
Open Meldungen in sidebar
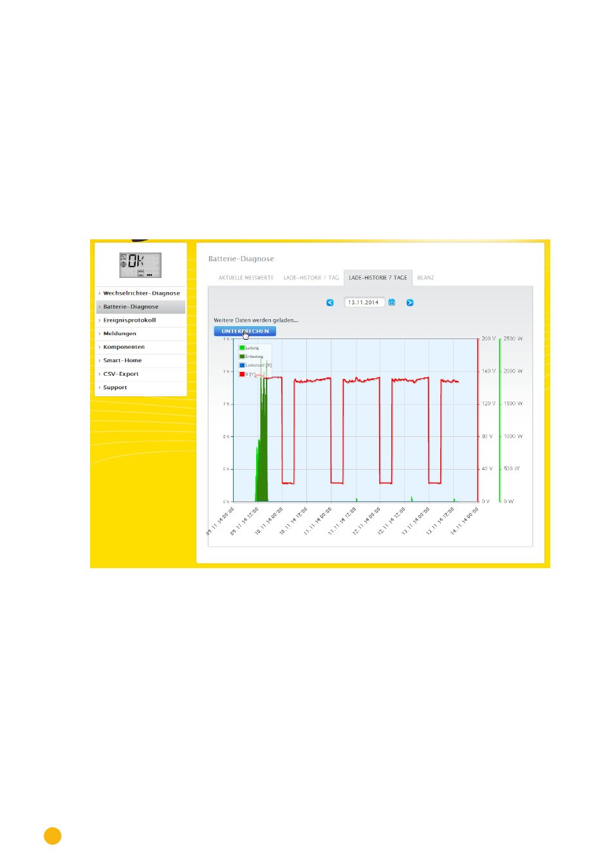click(x=141, y=334)
